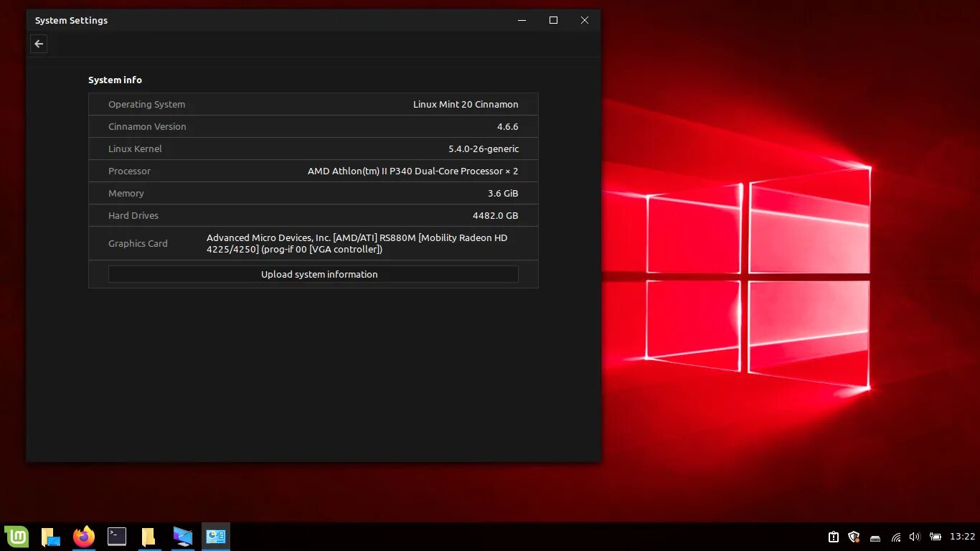Open Update Manager shield tray icon
This screenshot has width=980, height=551.
(854, 537)
